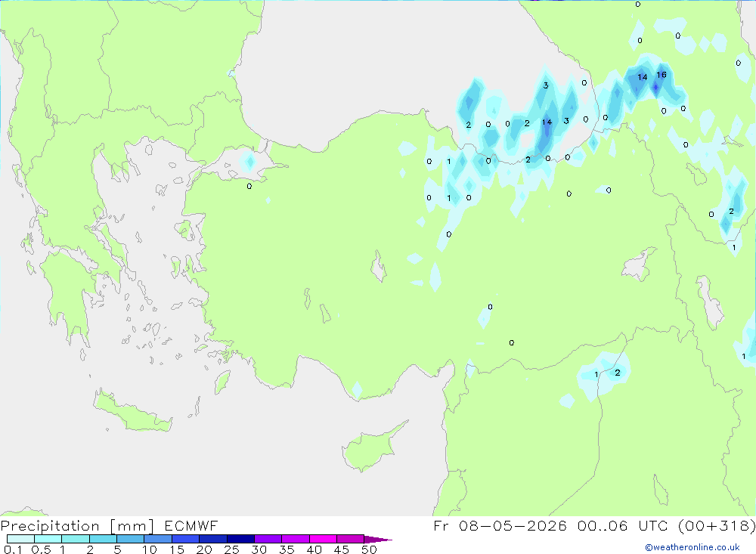This screenshot has width=756, height=554.
Task: Click the '5' legend scale label
Action: tap(117, 549)
